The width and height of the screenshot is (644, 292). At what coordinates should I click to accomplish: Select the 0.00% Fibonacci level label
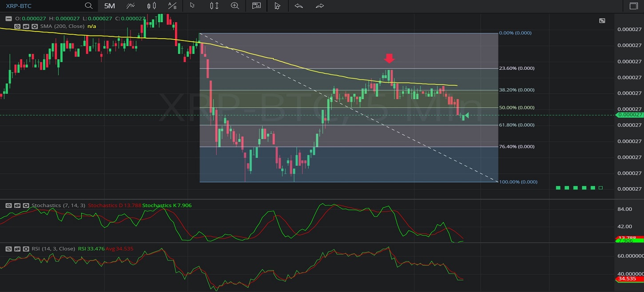[515, 33]
